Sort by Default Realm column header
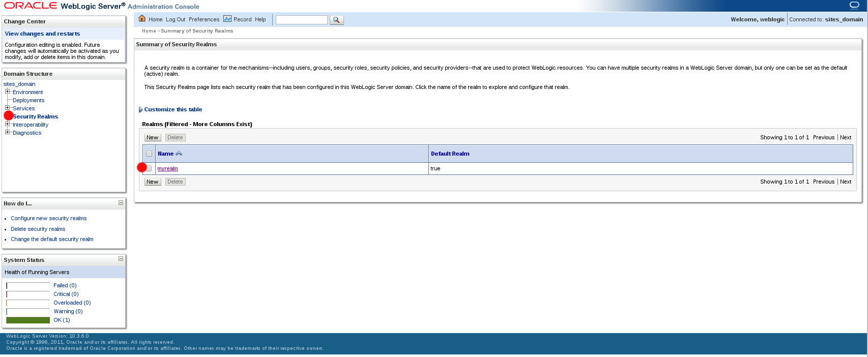This screenshot has height=357, width=868. coord(450,154)
